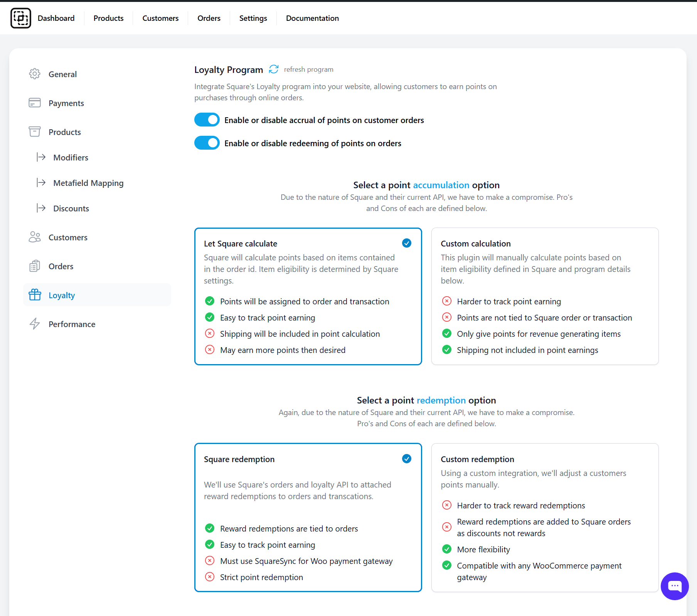The image size is (697, 616).
Task: Toggle redeeming of points on orders
Action: pyautogui.click(x=207, y=143)
